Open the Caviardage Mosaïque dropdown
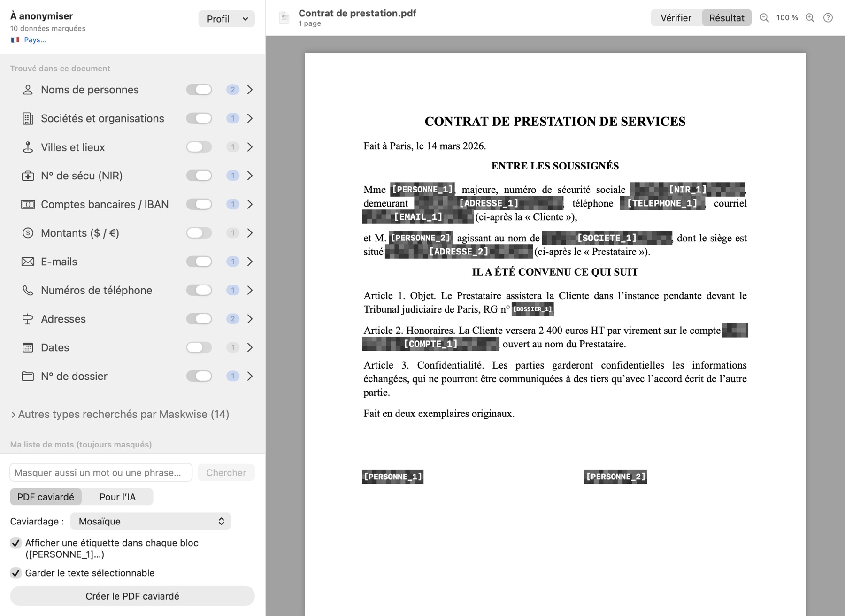 (x=151, y=521)
